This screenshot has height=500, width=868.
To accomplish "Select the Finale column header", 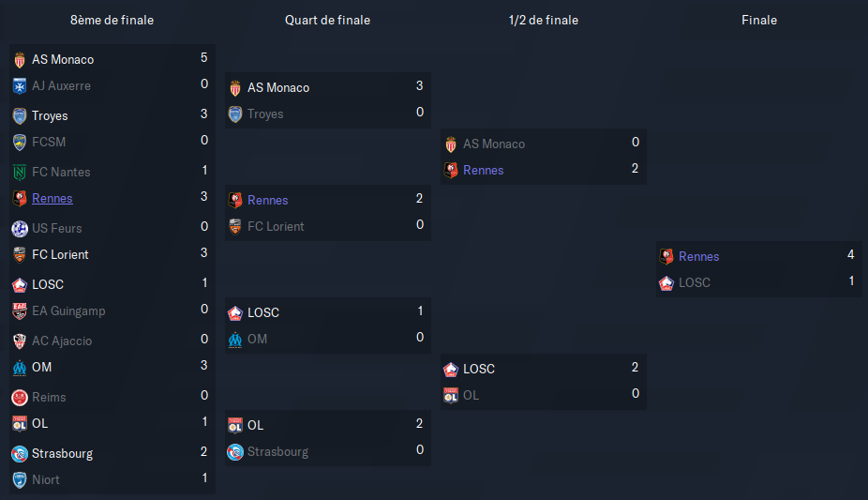I will point(759,20).
